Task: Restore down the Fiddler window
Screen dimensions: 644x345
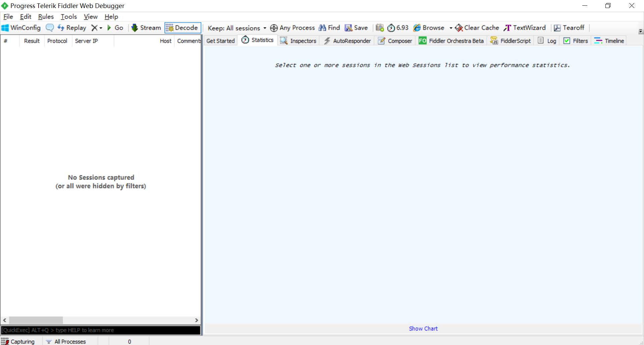Action: pyautogui.click(x=608, y=6)
